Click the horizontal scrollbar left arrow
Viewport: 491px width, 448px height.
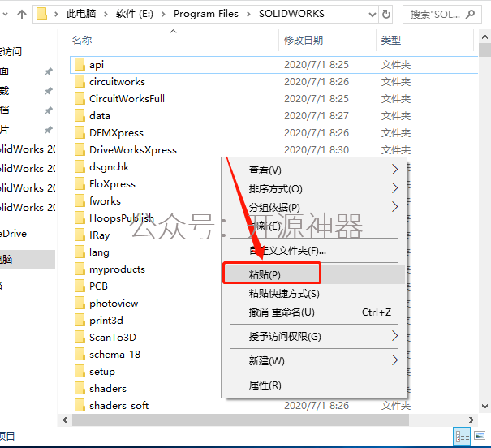pos(65,420)
